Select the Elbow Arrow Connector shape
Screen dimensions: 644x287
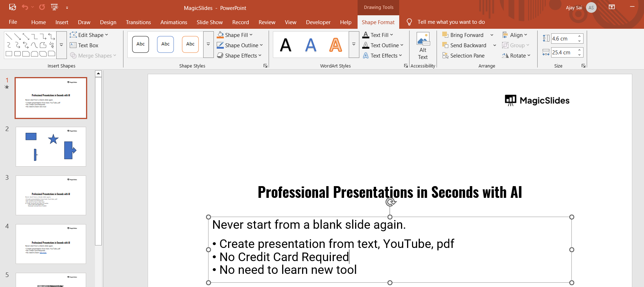point(43,37)
